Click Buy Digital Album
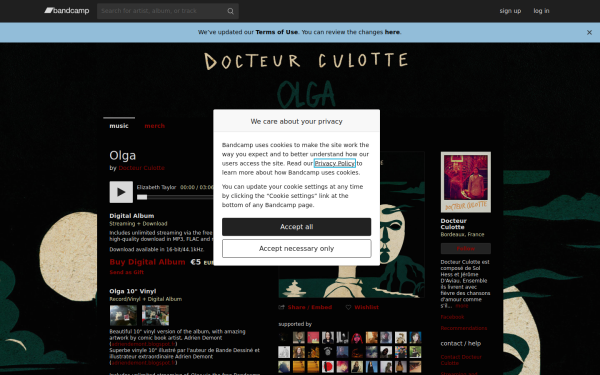 147,262
